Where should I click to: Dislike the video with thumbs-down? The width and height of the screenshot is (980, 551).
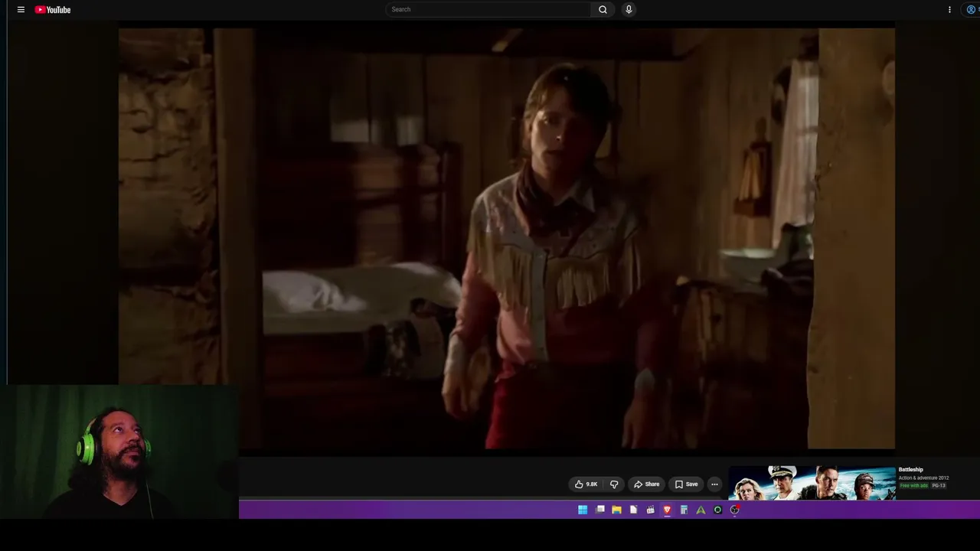pos(613,484)
